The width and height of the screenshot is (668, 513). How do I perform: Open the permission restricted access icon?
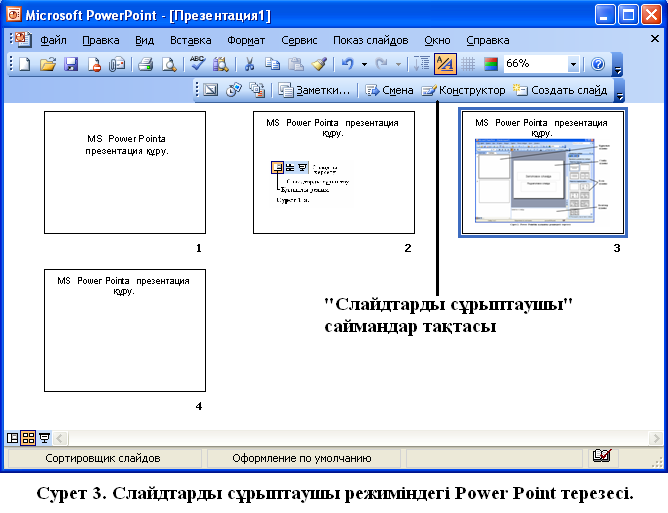coord(94,64)
